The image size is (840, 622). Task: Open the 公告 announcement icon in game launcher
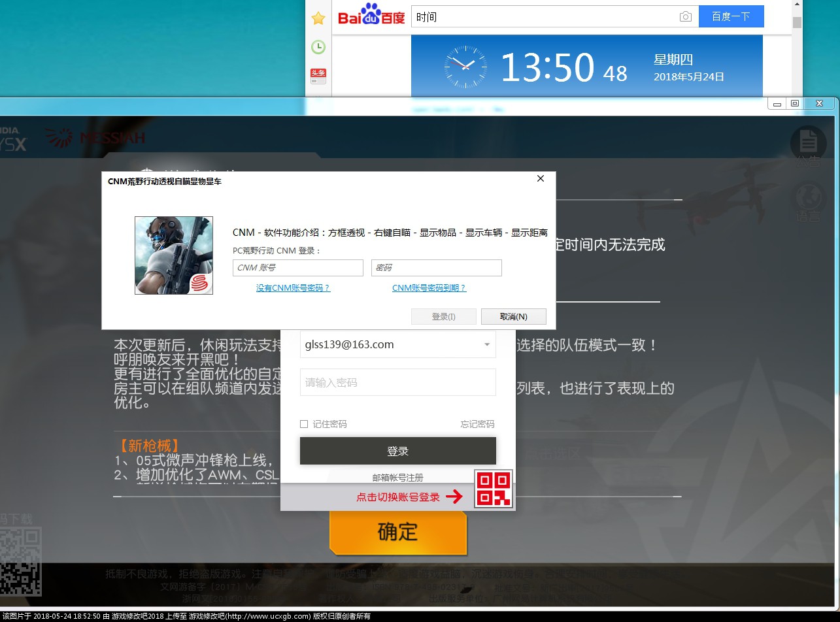[x=808, y=145]
